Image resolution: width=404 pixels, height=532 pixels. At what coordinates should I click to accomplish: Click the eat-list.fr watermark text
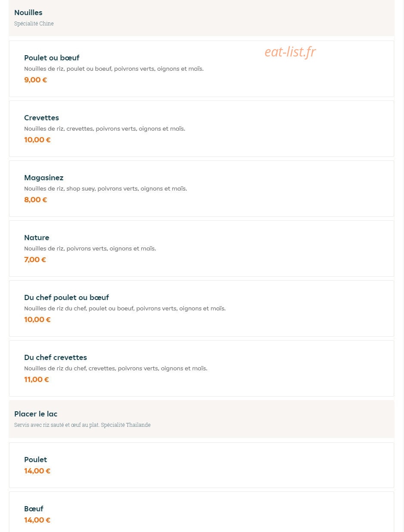290,52
